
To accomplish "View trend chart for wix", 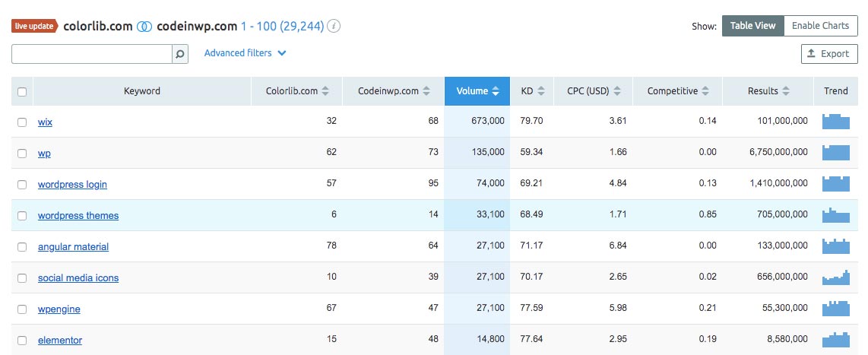I will click(x=835, y=122).
